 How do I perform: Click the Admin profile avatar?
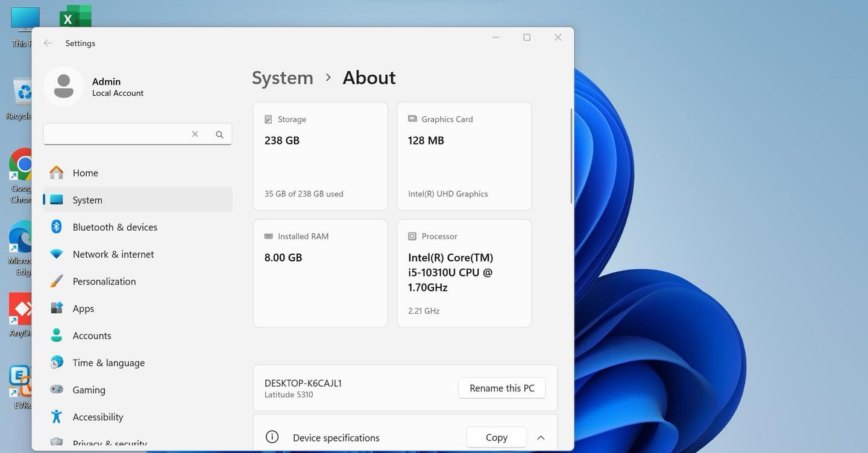(x=64, y=86)
